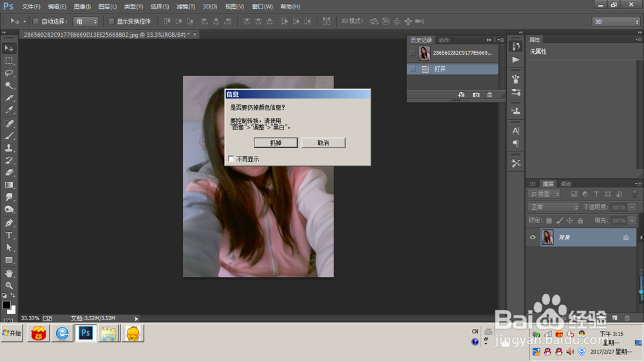Open the file explorer folder in taskbar
Viewport: 644px width, 362px height.
pyautogui.click(x=108, y=333)
